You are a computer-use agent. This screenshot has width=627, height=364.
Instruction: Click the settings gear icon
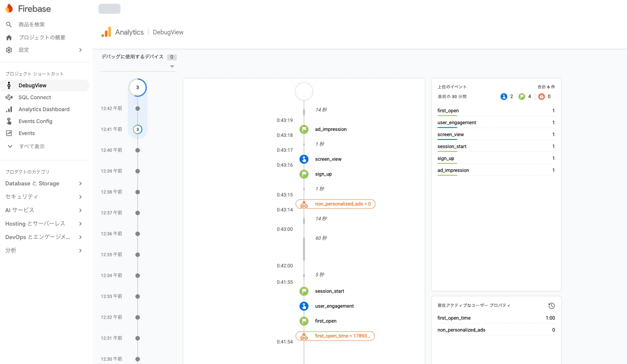tap(9, 50)
